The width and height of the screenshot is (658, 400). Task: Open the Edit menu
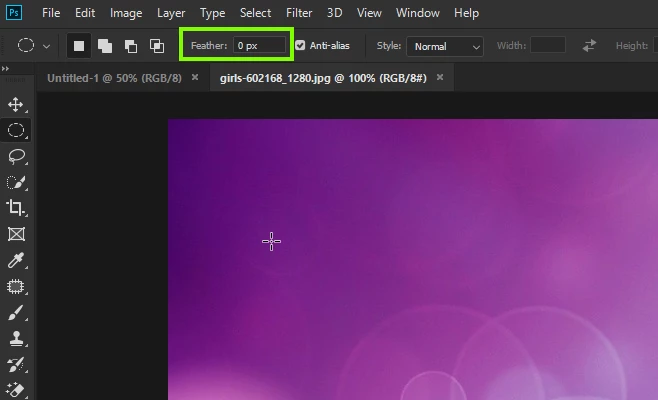click(85, 13)
